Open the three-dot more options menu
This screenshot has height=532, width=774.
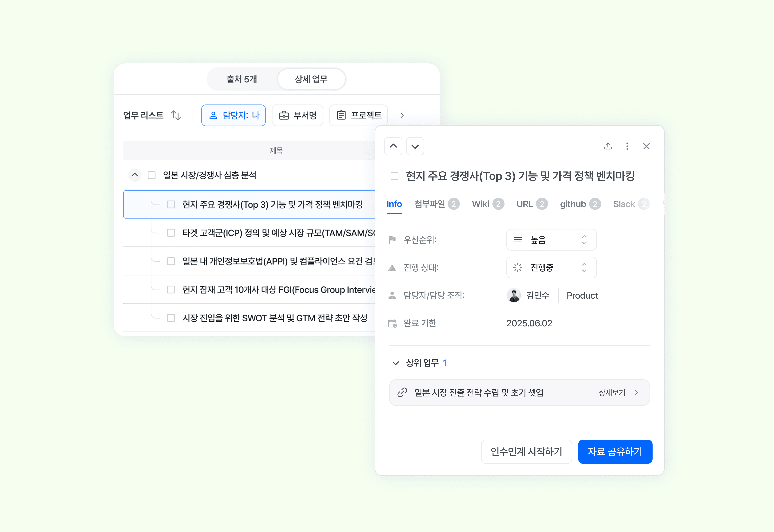627,146
